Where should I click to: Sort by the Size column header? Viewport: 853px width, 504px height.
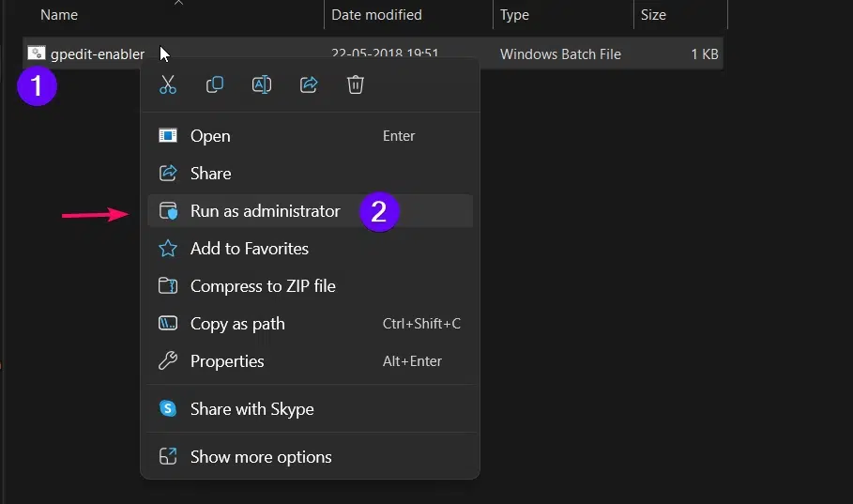pyautogui.click(x=653, y=15)
